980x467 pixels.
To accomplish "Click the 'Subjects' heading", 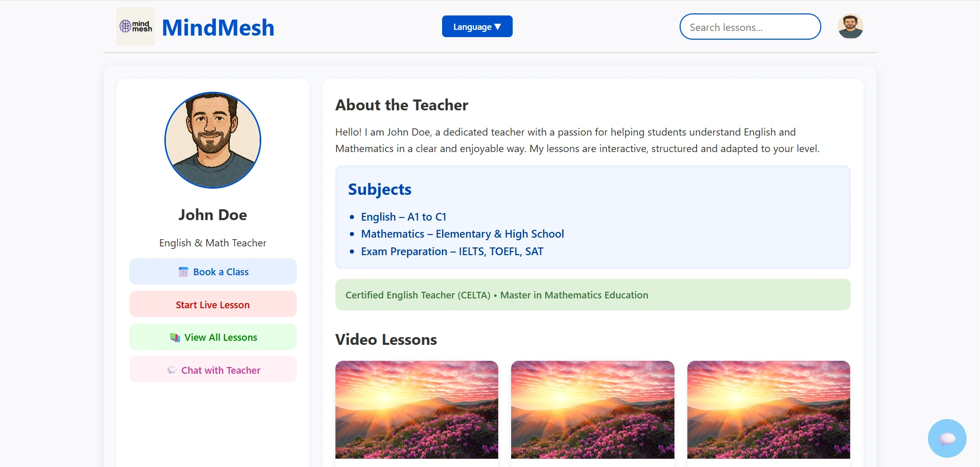I will [x=380, y=190].
